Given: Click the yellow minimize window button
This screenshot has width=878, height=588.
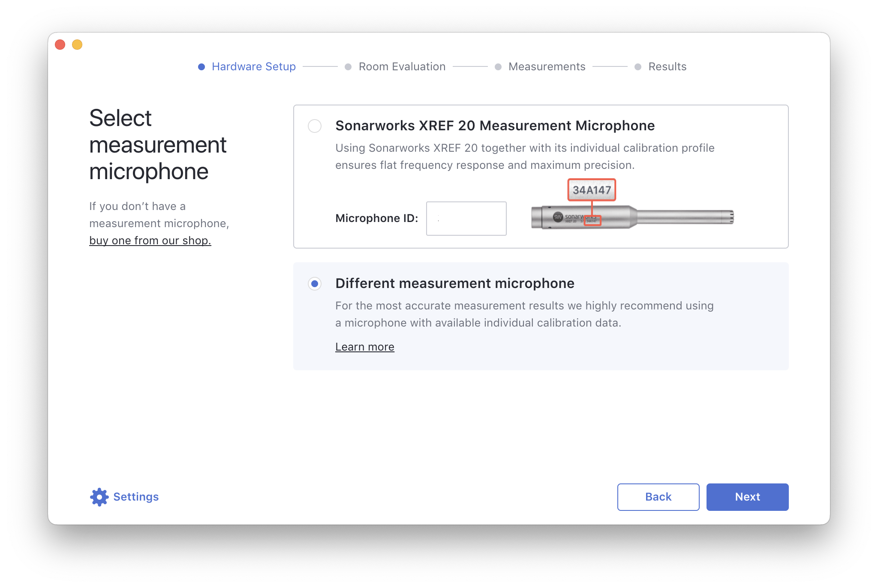Looking at the screenshot, I should [77, 45].
